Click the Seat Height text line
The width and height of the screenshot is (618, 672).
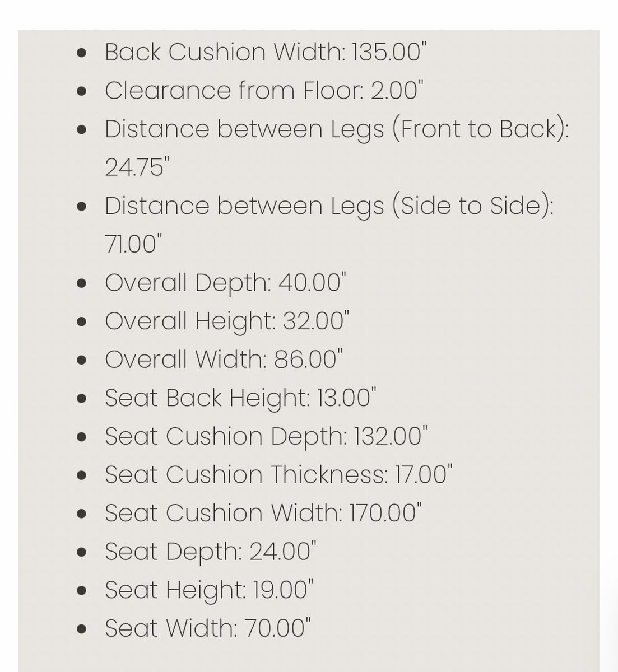pyautogui.click(x=209, y=590)
